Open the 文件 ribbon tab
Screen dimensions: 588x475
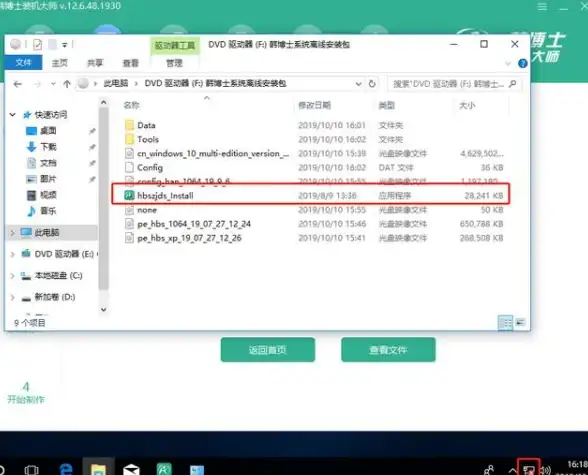23,63
